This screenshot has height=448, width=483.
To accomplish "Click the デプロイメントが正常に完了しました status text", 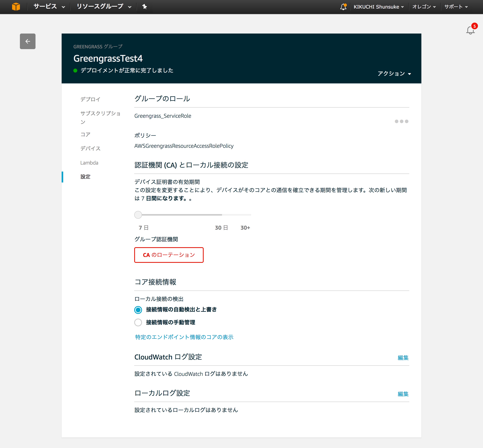I will tap(127, 70).
